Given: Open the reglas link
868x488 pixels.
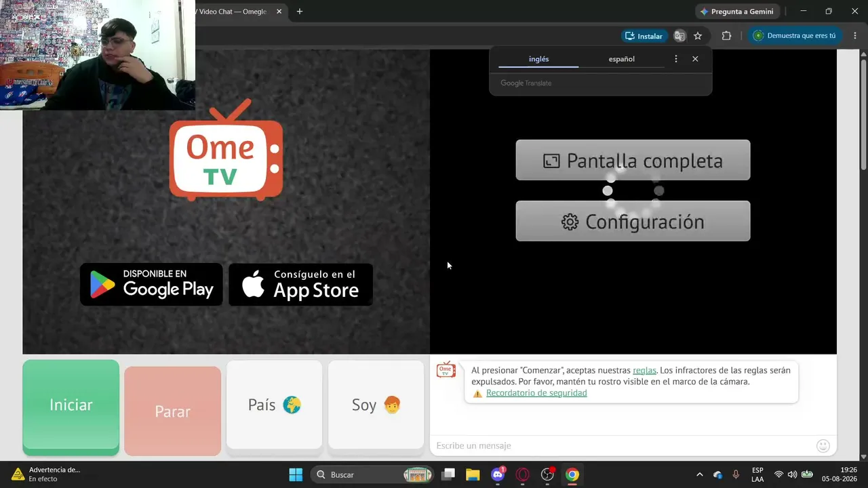Looking at the screenshot, I should pyautogui.click(x=644, y=370).
